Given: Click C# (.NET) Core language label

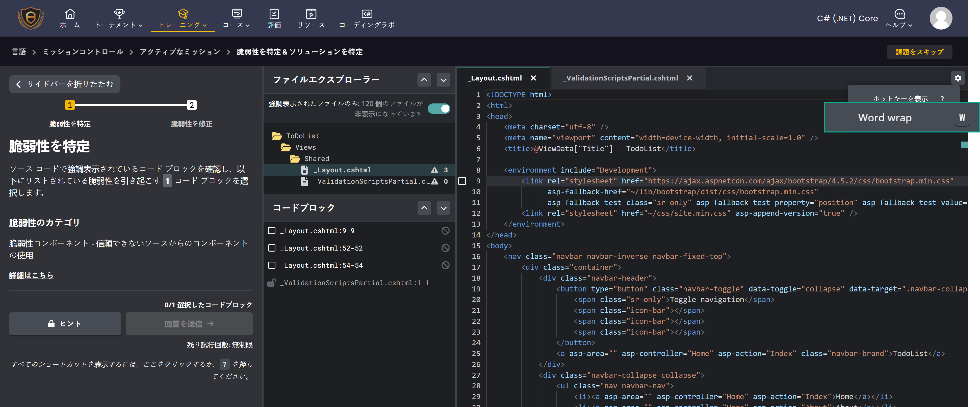Looking at the screenshot, I should tap(847, 18).
